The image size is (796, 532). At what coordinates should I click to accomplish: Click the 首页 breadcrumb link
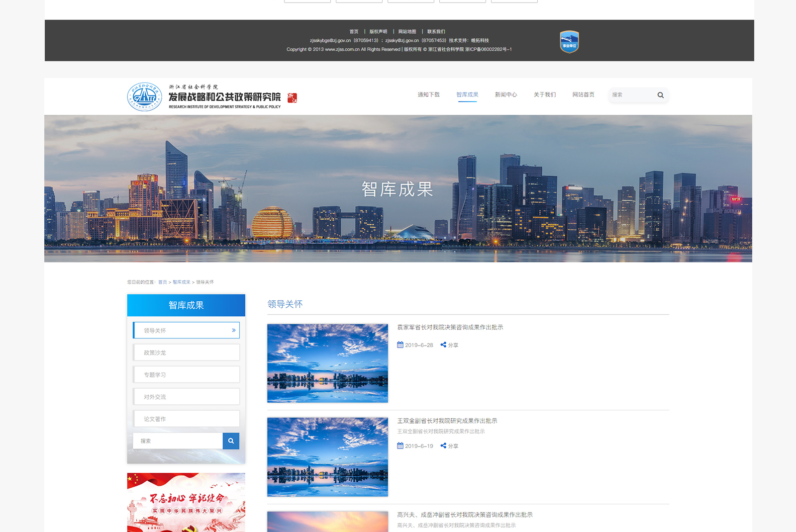pyautogui.click(x=162, y=282)
